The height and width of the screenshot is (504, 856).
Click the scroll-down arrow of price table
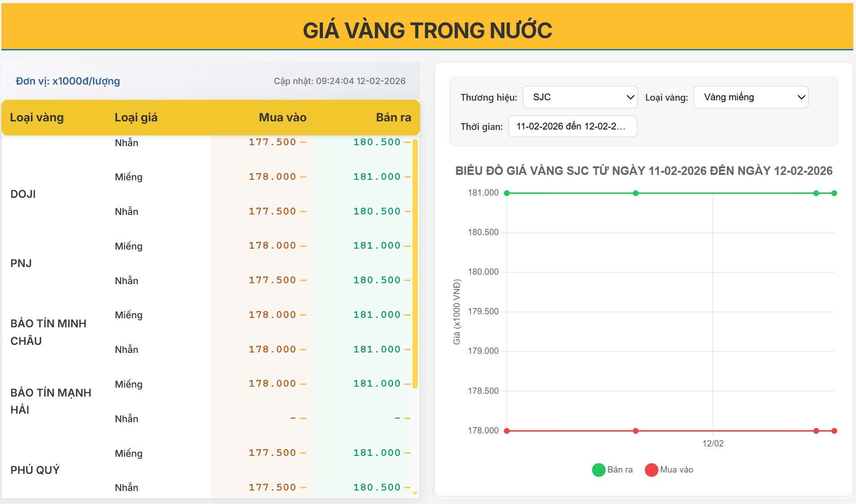(x=415, y=493)
